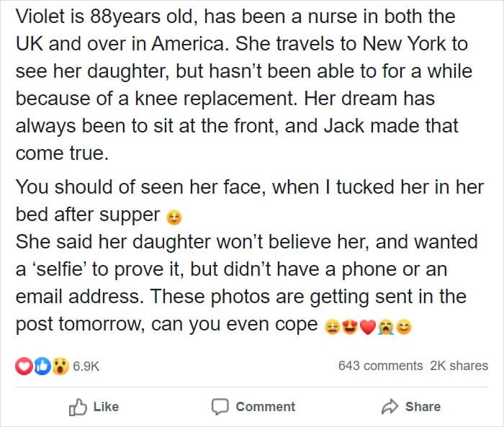Image resolution: width=504 pixels, height=427 pixels.
Task: Click the yellow Wow reaction icon
Action: pos(60,366)
